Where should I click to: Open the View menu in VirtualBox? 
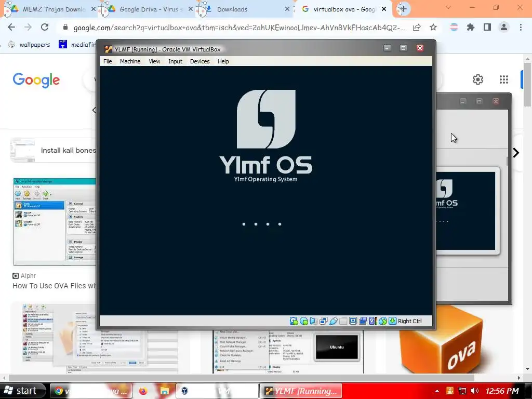point(154,61)
